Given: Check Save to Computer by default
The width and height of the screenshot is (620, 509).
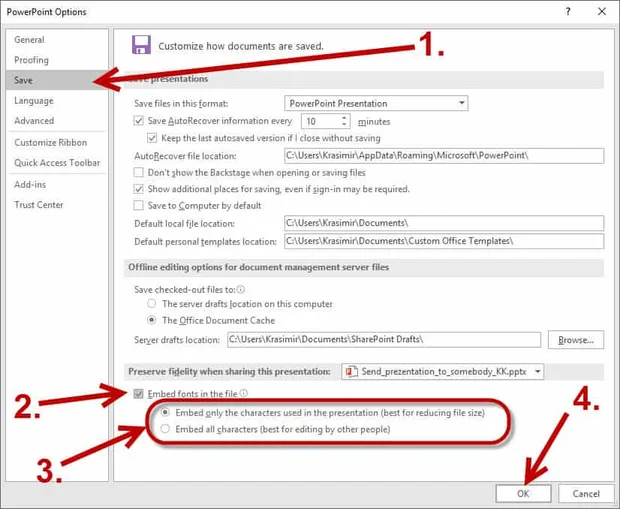Looking at the screenshot, I should point(138,205).
